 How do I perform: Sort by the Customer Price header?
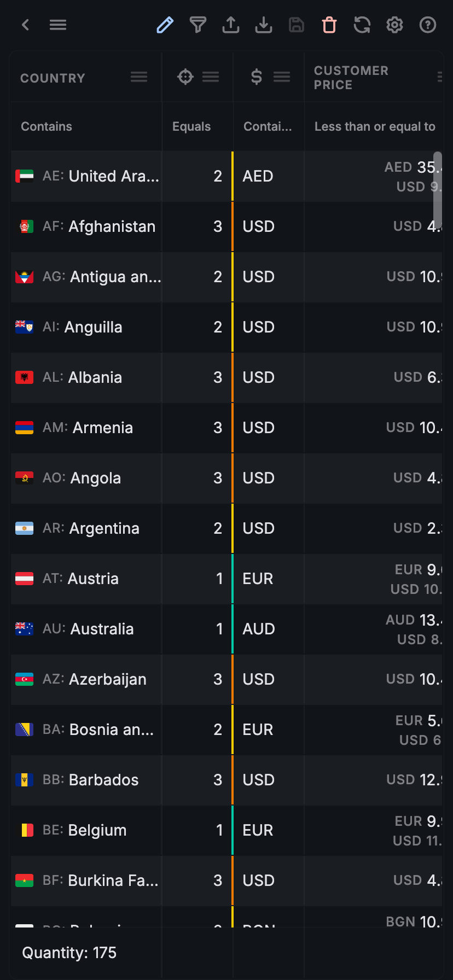click(351, 78)
